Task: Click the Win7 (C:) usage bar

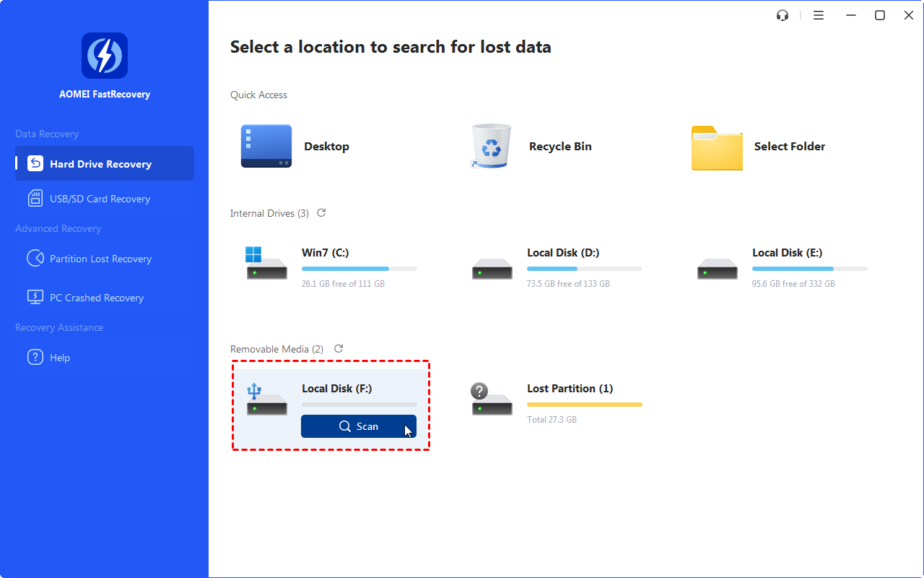Action: coord(359,269)
